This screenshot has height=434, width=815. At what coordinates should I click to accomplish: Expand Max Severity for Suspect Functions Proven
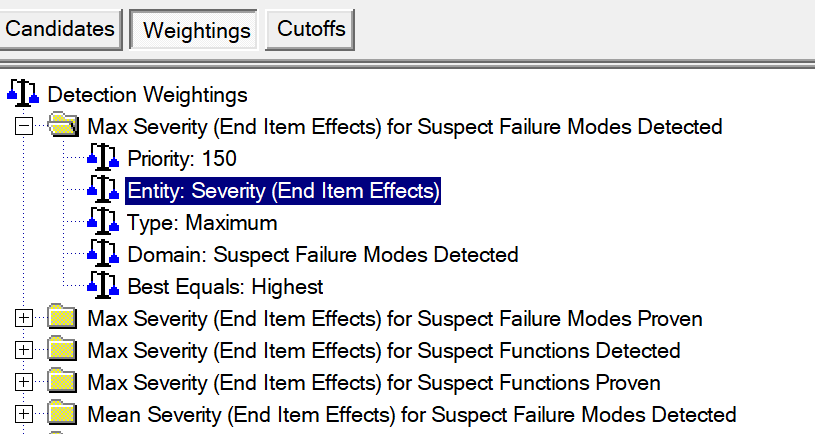[x=24, y=383]
